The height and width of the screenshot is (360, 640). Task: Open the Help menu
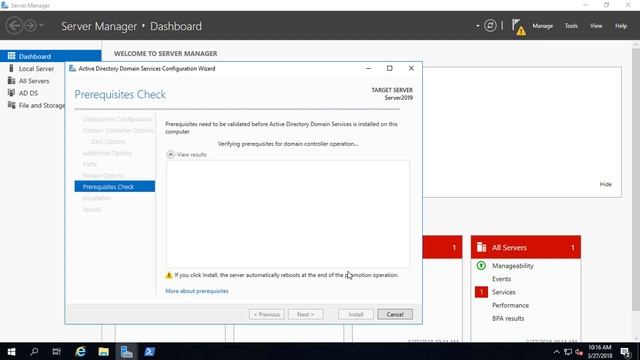click(621, 26)
